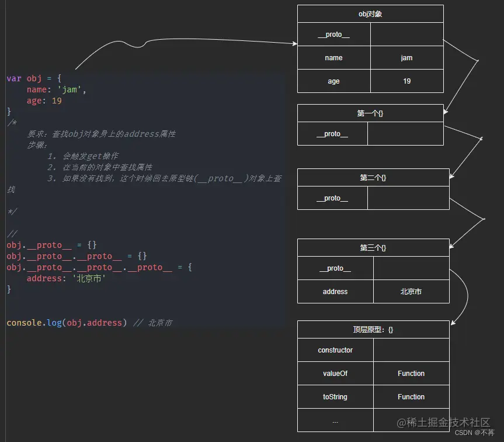The image size is (504, 442).
Task: Click the console.log(obj.address) code line
Action: tap(64, 322)
